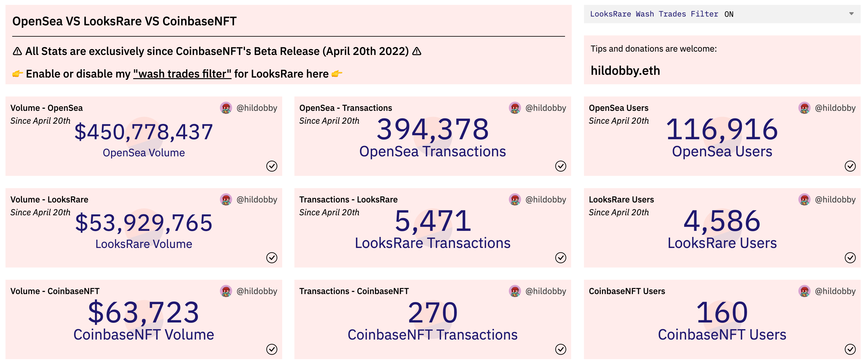Click checkmark icon in OpenSea Users card

click(850, 166)
